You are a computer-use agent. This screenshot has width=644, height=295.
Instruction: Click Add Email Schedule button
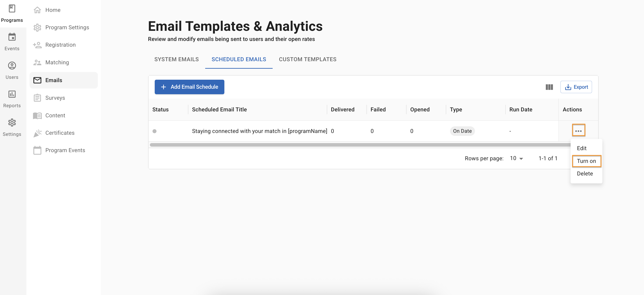click(189, 87)
